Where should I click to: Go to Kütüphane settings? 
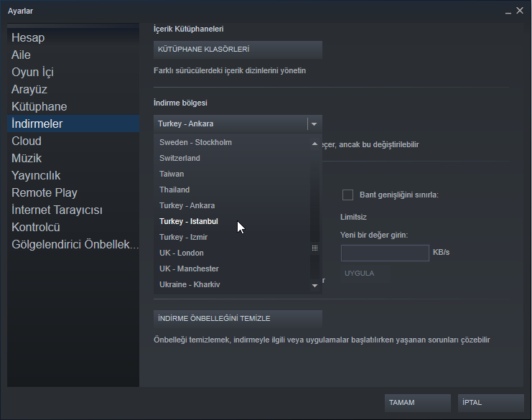73,106
